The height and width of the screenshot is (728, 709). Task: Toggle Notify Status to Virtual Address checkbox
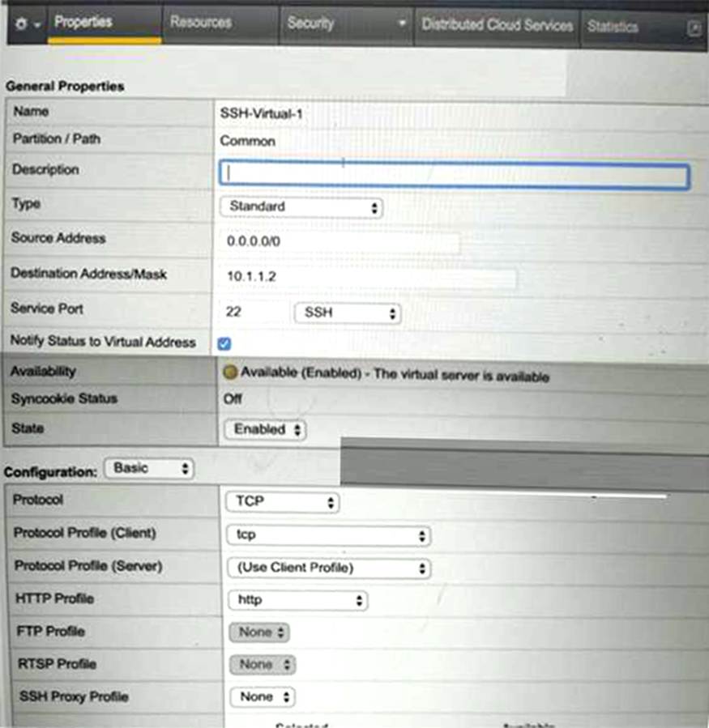click(224, 343)
